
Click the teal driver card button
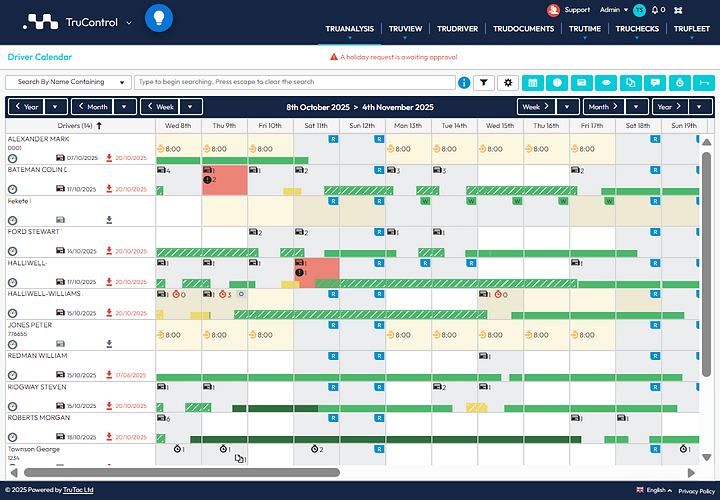[582, 83]
